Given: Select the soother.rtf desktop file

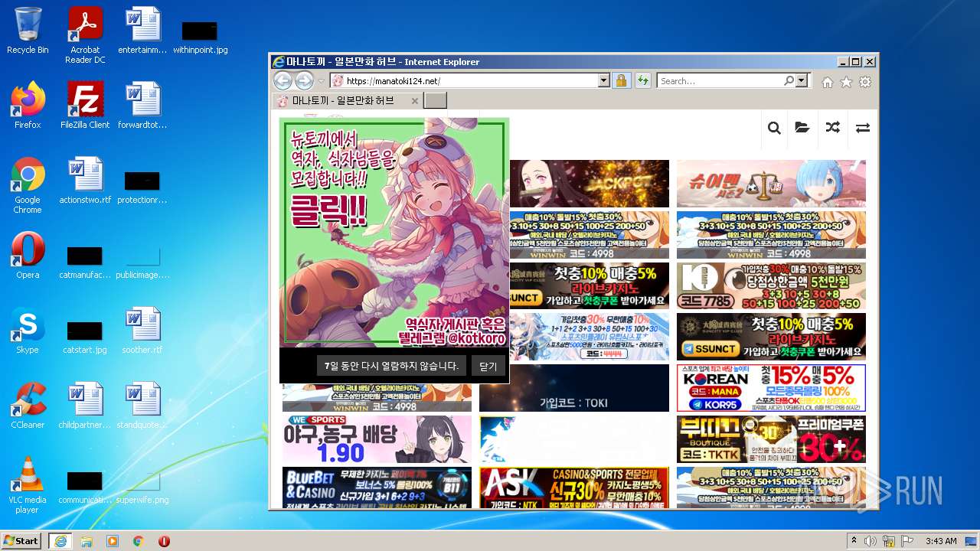Looking at the screenshot, I should click(x=142, y=331).
